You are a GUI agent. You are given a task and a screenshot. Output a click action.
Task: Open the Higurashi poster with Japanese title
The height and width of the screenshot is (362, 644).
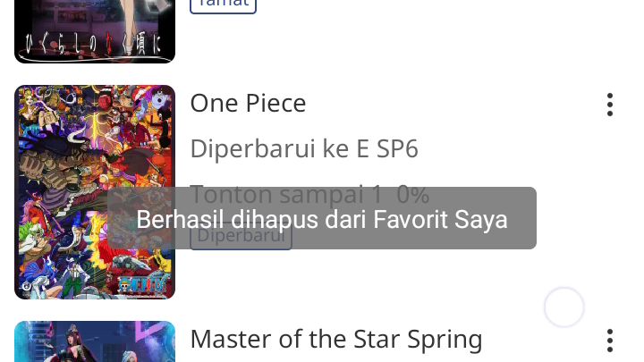pyautogui.click(x=95, y=31)
